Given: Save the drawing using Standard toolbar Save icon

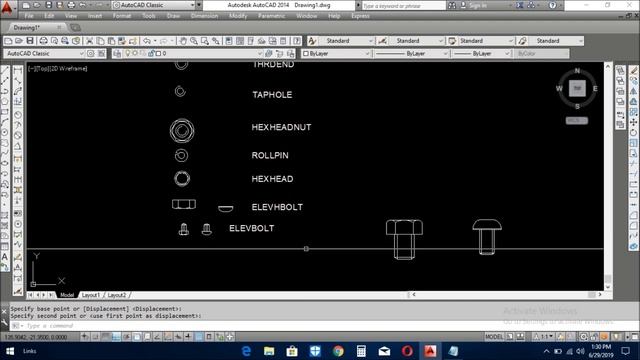Looking at the screenshot, I should (x=30, y=41).
